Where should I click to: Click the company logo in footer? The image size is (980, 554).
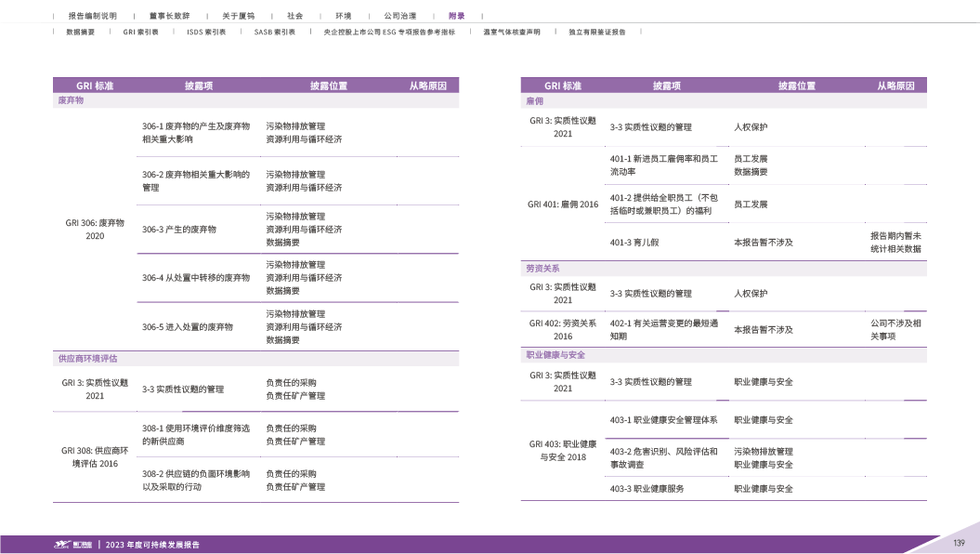72,544
